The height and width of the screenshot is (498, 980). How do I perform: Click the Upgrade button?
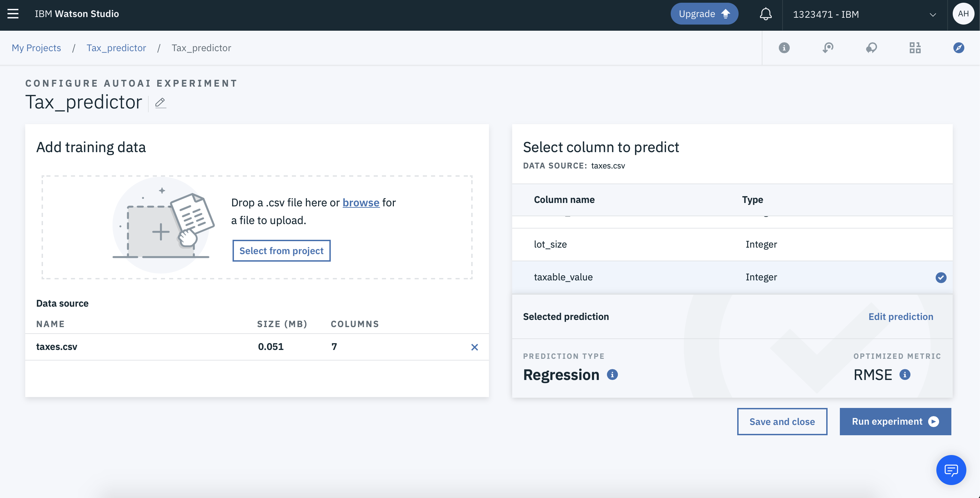(704, 14)
